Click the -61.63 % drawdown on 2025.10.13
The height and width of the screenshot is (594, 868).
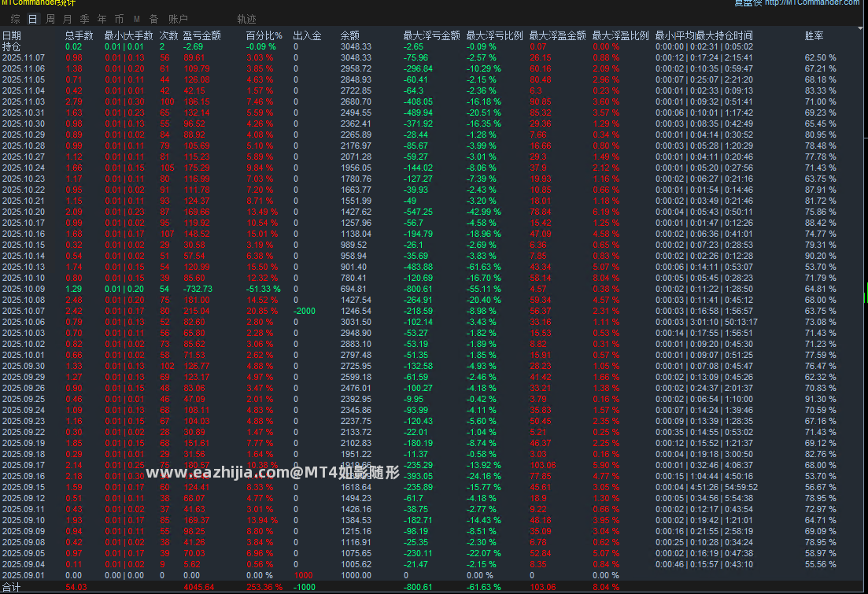click(x=484, y=267)
